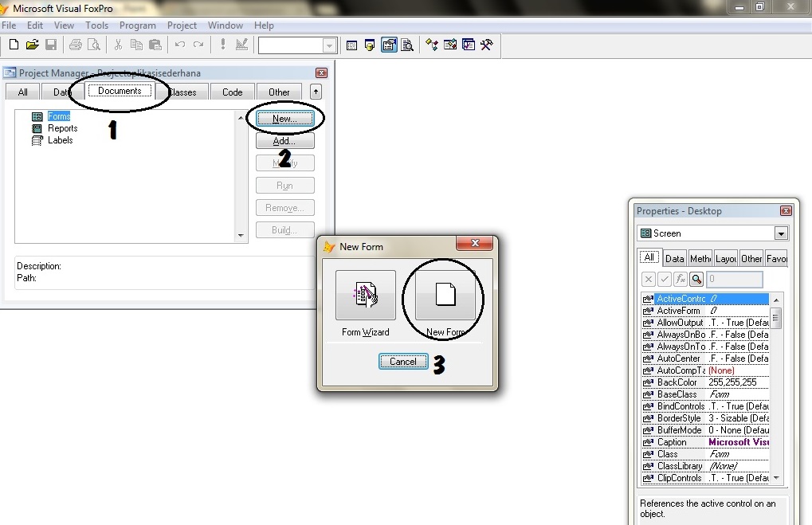Click the Run button in Project Manager
This screenshot has height=525, width=812.
tap(284, 186)
